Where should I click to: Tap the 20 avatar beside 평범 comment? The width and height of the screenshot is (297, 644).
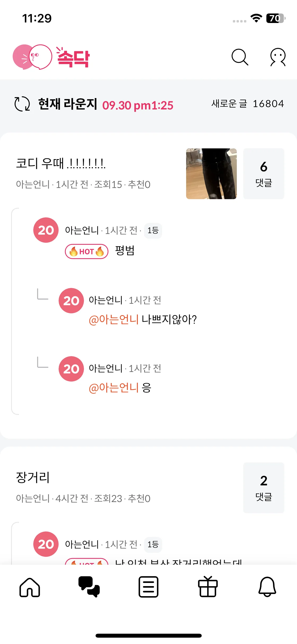point(46,230)
